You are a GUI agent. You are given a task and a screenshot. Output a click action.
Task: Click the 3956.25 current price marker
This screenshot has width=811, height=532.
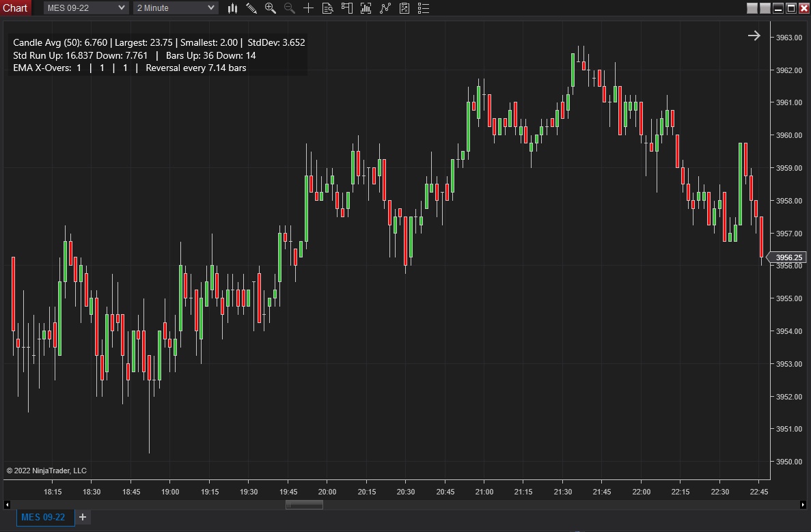[x=786, y=257]
